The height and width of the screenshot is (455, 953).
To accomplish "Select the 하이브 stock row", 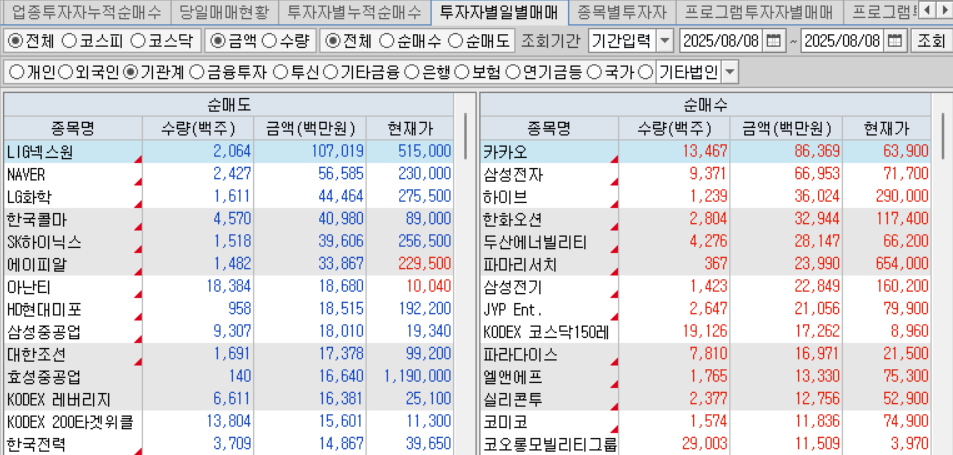I will (705, 197).
